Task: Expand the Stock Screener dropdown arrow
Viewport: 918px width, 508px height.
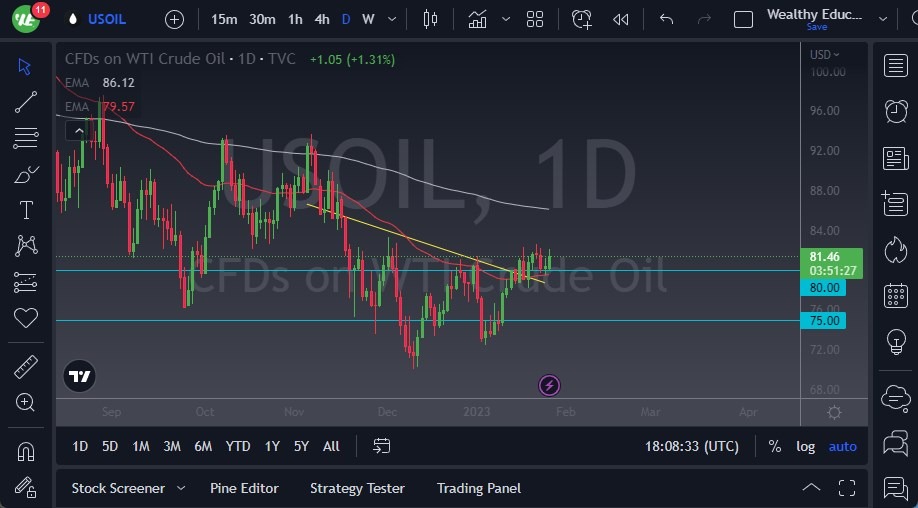Action: click(181, 488)
